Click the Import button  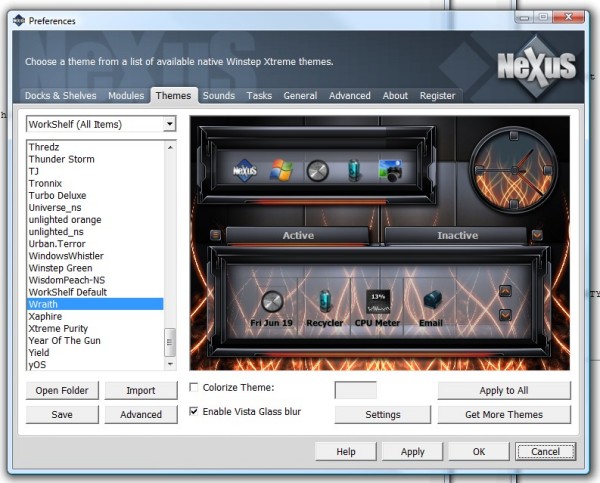click(x=141, y=390)
